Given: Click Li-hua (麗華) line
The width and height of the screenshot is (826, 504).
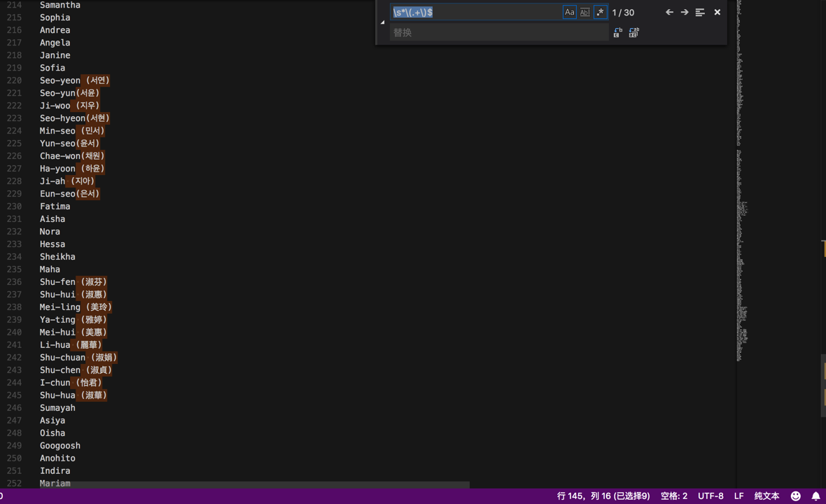Looking at the screenshot, I should (71, 345).
